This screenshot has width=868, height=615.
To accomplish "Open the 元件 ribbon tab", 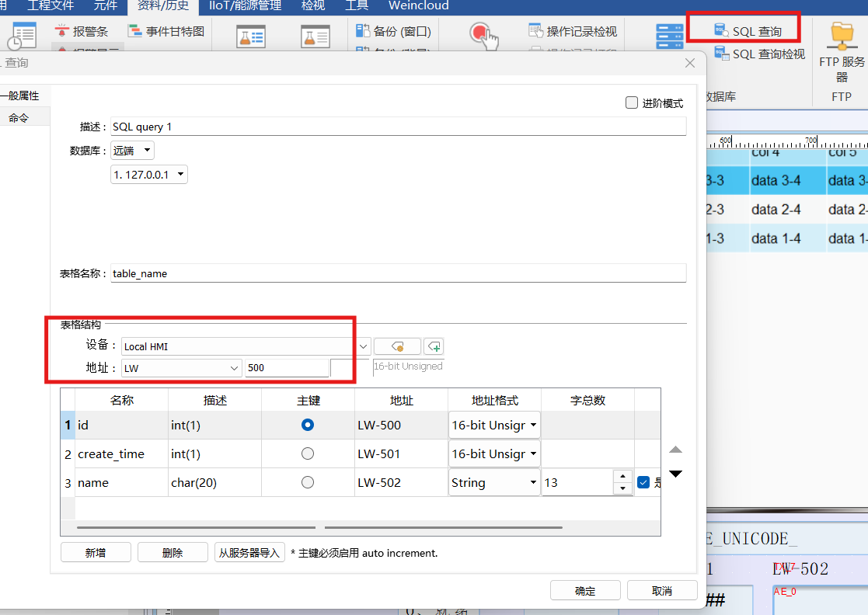I will pyautogui.click(x=105, y=6).
